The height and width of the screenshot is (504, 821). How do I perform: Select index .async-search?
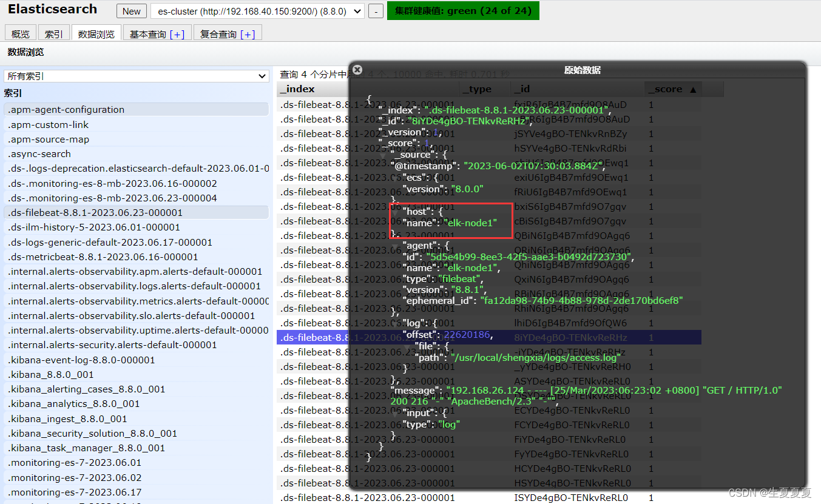(x=137, y=154)
